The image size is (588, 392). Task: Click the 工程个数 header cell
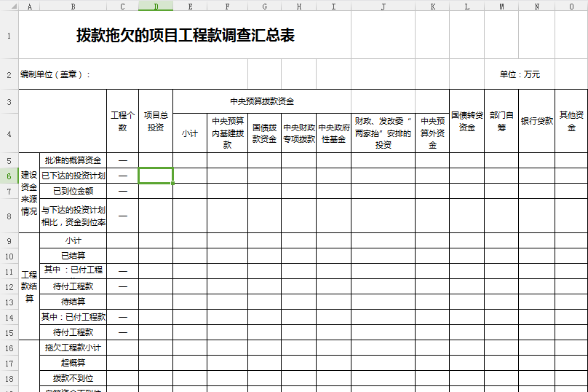[x=122, y=121]
